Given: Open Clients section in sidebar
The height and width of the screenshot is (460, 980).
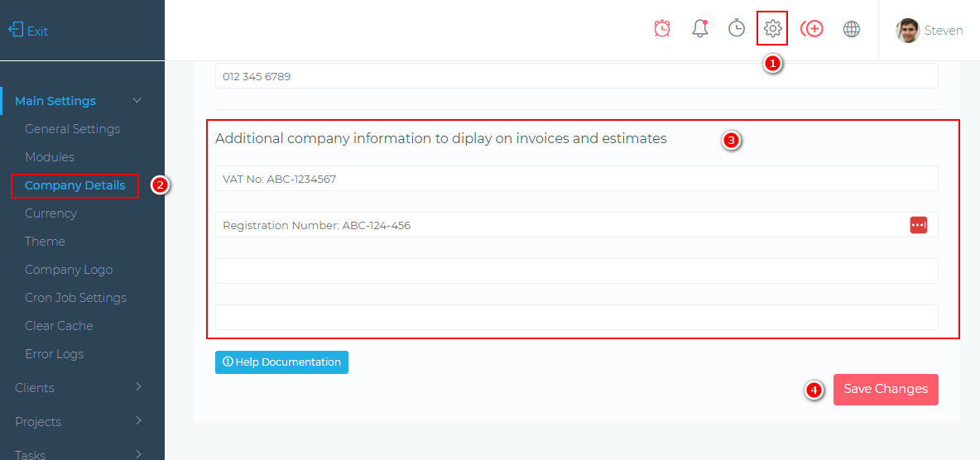Looking at the screenshot, I should coord(35,387).
